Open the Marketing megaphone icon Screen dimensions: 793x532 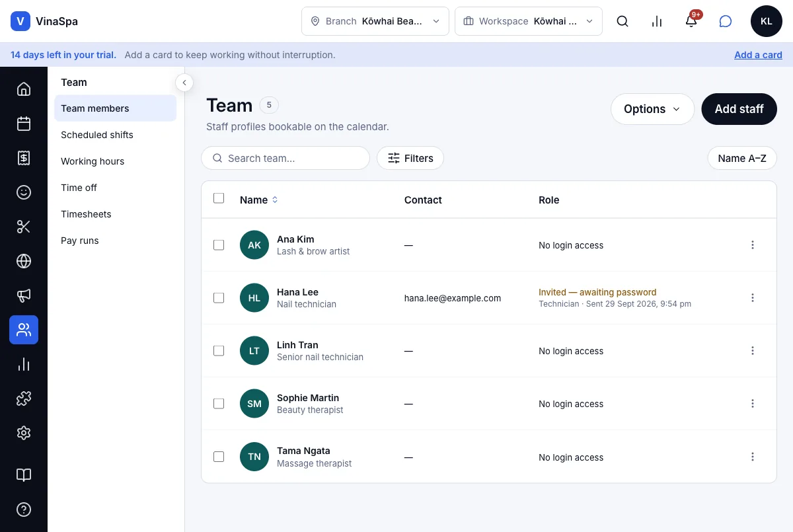pyautogui.click(x=24, y=295)
